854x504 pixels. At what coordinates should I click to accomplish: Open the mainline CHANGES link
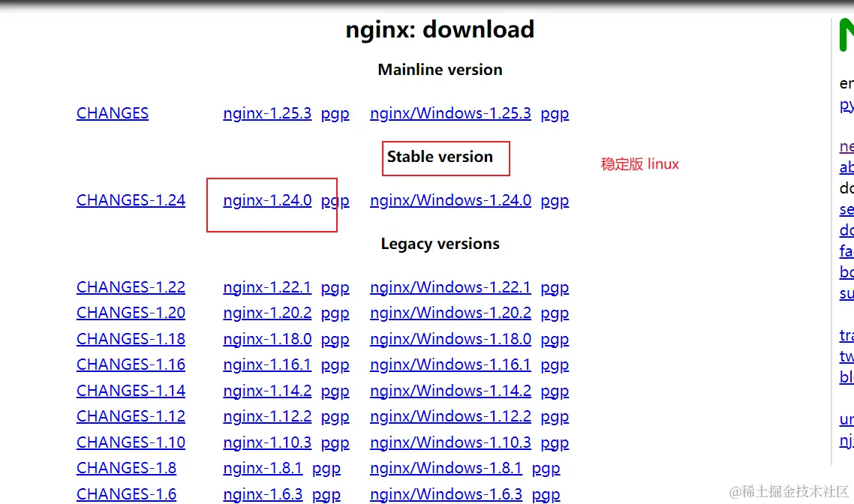click(x=113, y=113)
